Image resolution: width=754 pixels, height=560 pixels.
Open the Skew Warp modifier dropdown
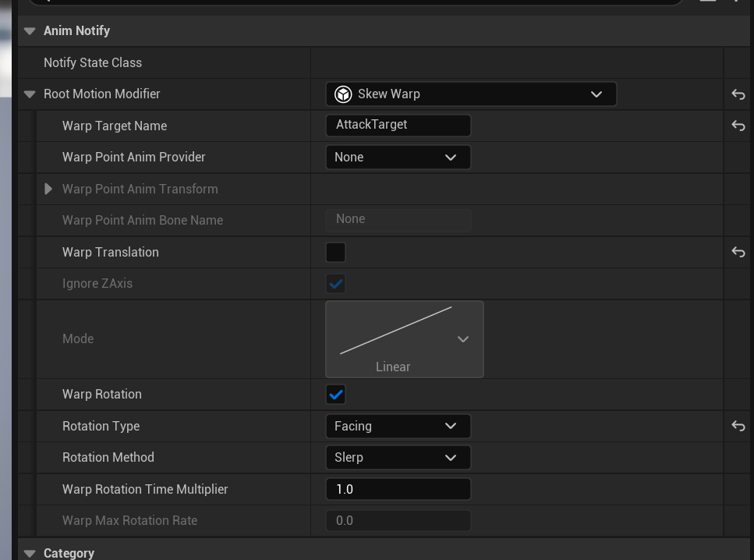tap(471, 94)
